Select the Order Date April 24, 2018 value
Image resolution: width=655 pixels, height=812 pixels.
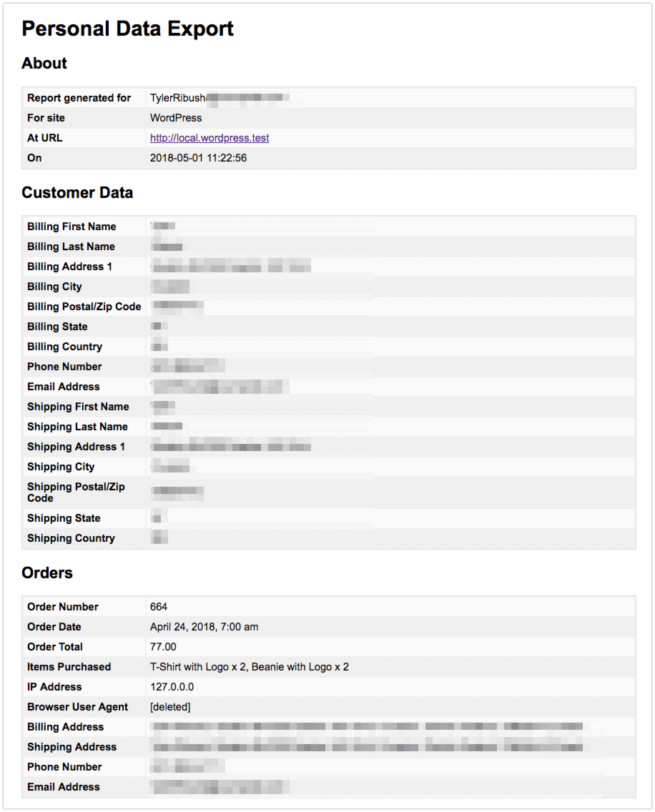coord(205,627)
